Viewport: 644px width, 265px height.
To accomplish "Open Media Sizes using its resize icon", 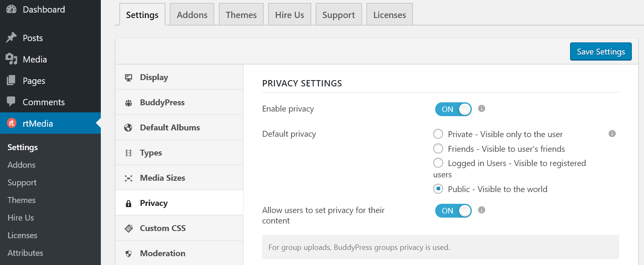I will tap(128, 178).
